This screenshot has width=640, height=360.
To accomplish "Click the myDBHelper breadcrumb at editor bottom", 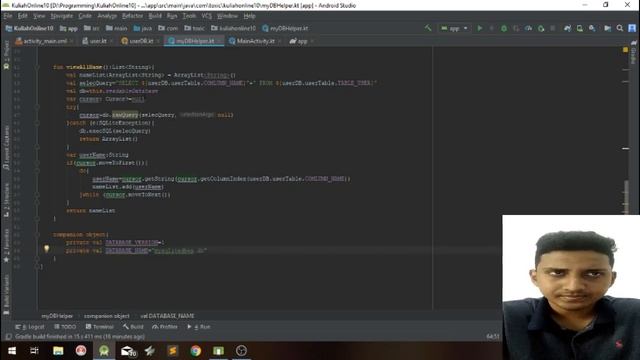I will point(57,316).
